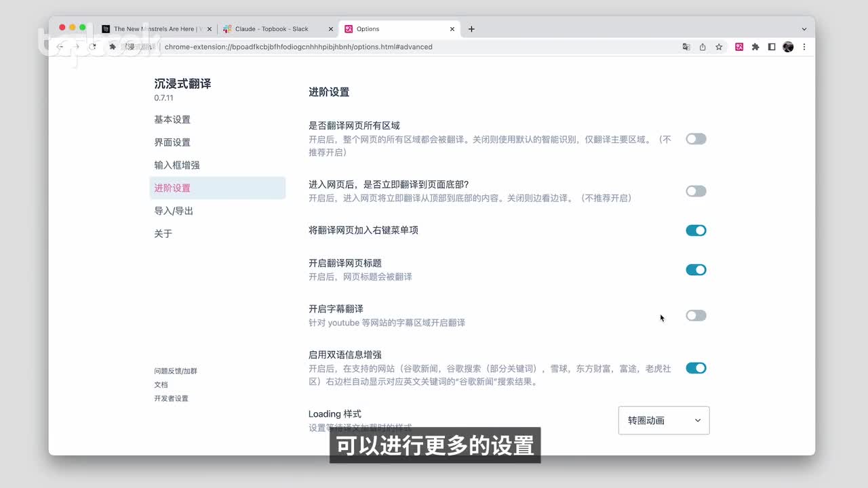Bookmark this page with the star icon
Viewport: 868px width, 488px height.
click(719, 47)
